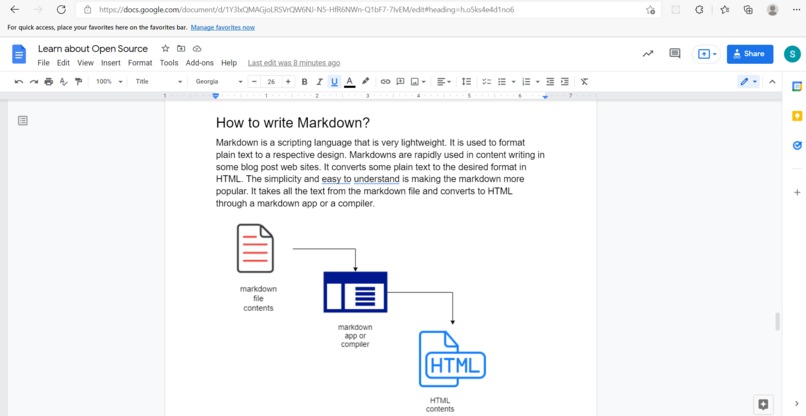Click the Redo arrow in toolbar
The image size is (806, 416).
tap(34, 82)
